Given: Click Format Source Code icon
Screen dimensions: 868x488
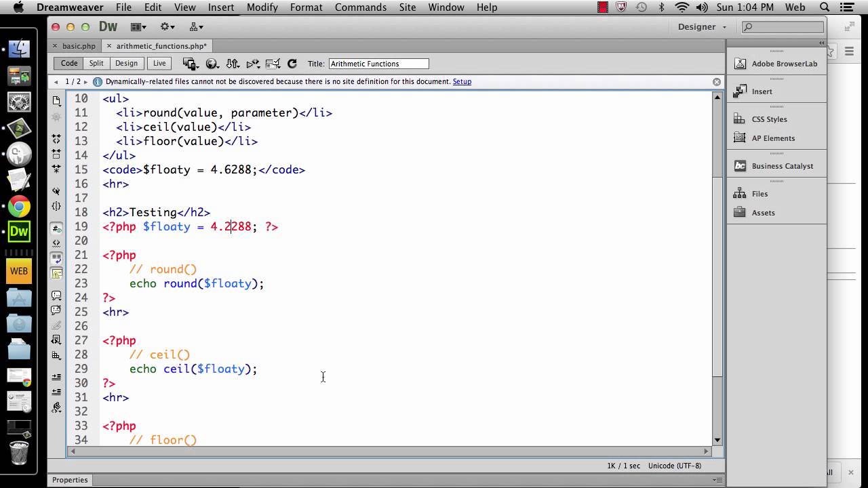Looking at the screenshot, I should (x=56, y=407).
